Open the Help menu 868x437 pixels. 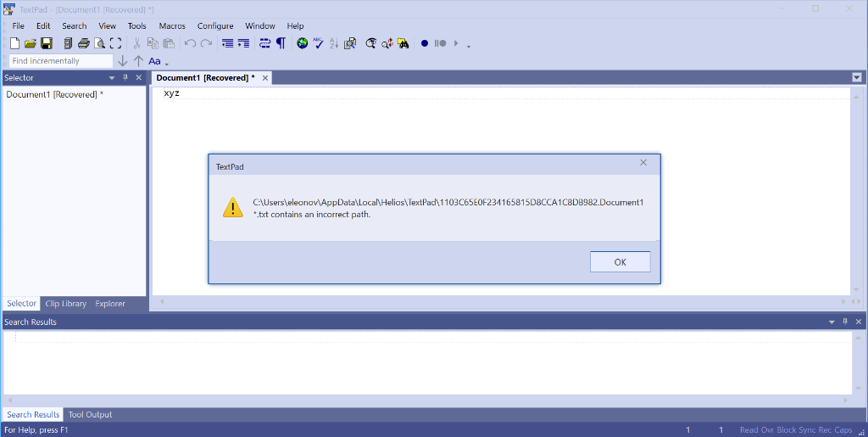pos(295,26)
